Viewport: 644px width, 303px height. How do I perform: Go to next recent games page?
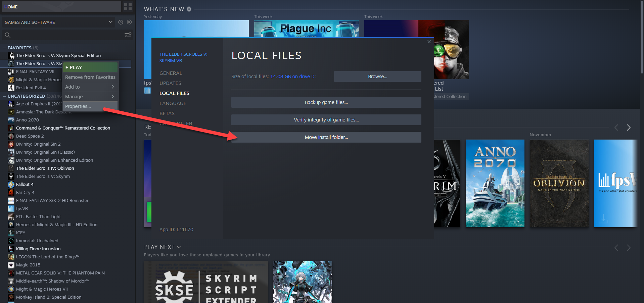pyautogui.click(x=629, y=128)
